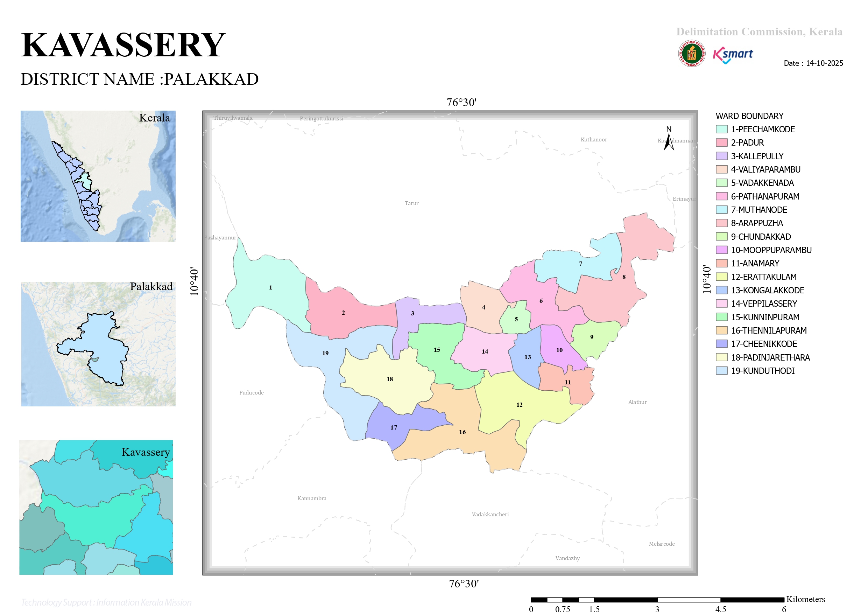
Task: Open the Palakkad district inset map
Action: [x=98, y=344]
